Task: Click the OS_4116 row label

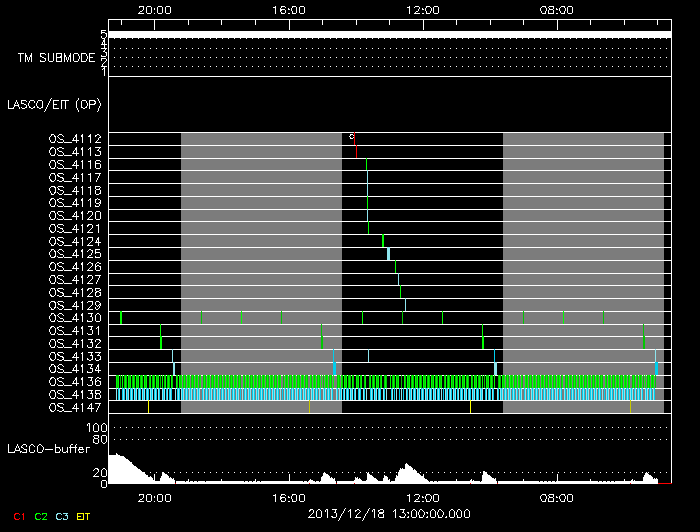Action: click(x=75, y=164)
